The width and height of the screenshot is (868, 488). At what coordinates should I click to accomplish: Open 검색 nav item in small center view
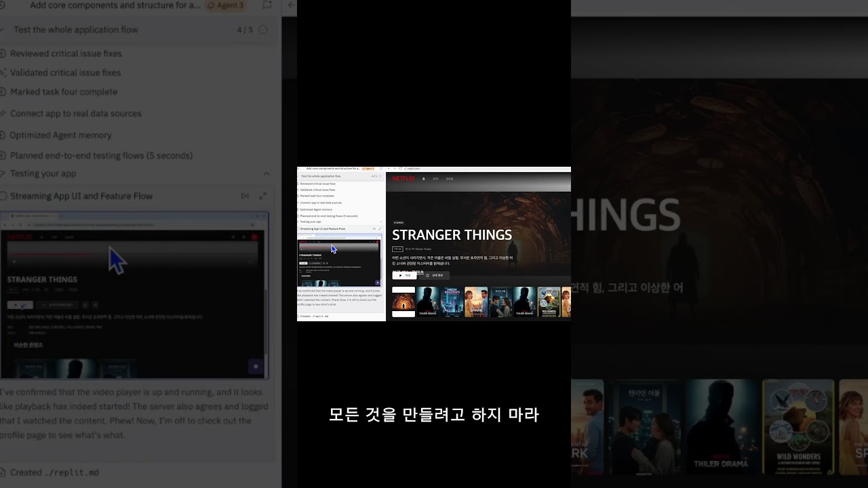[x=435, y=179]
